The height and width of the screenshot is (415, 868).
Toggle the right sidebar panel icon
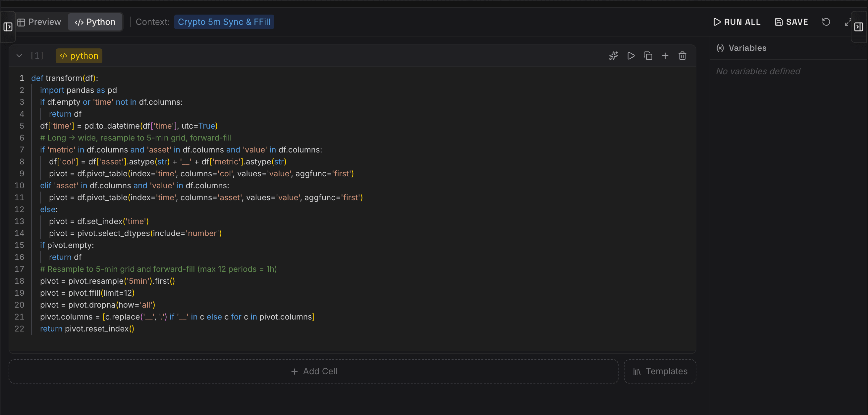(x=859, y=27)
